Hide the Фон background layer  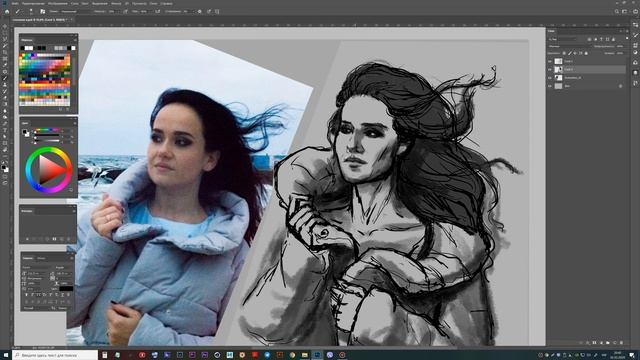(x=550, y=86)
